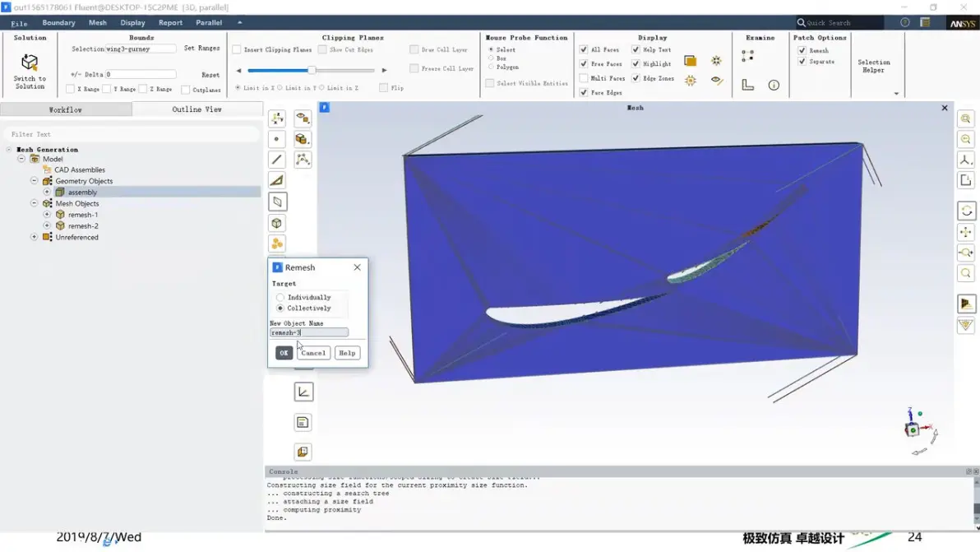Toggle the Free Faces checkbox
Image resolution: width=980 pixels, height=552 pixels.
pyautogui.click(x=584, y=64)
